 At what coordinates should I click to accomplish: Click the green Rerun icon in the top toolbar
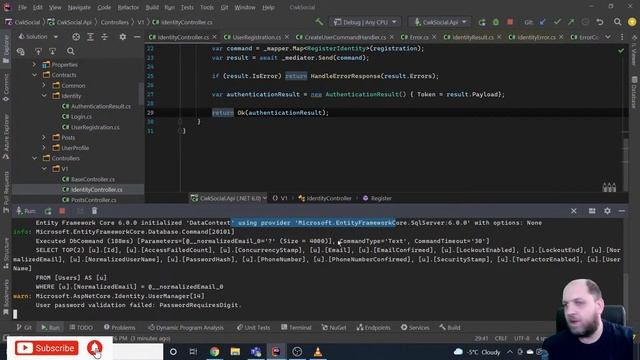click(482, 22)
